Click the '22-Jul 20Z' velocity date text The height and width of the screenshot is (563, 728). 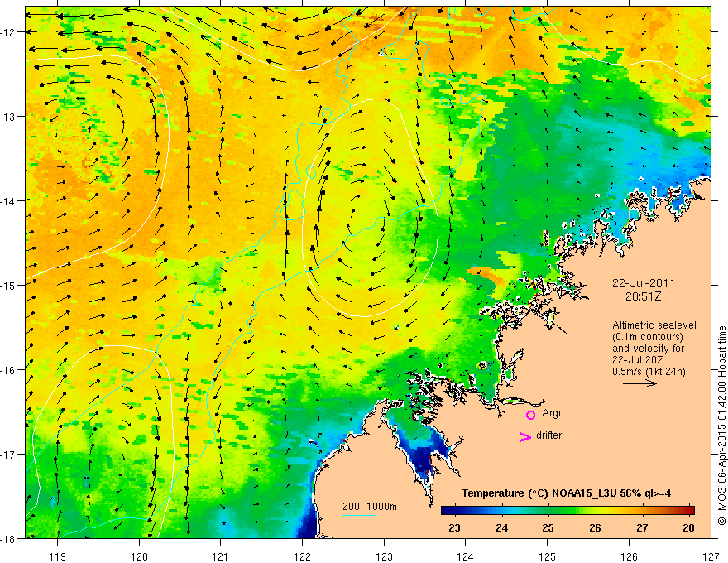[638, 360]
